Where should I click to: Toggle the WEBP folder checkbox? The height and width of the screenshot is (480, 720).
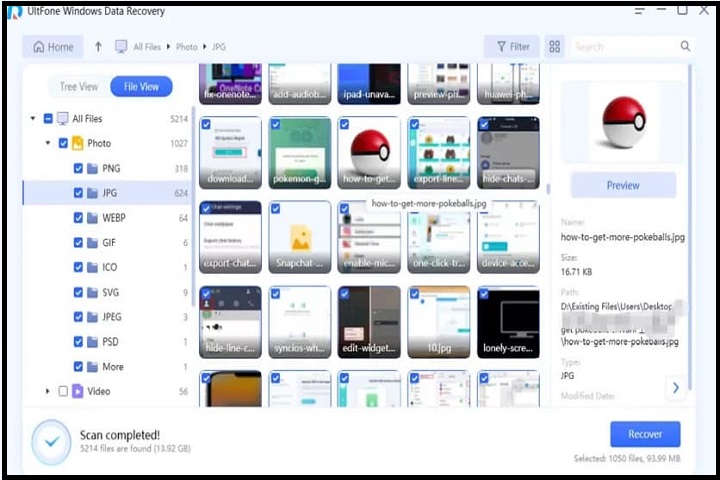[x=78, y=218]
